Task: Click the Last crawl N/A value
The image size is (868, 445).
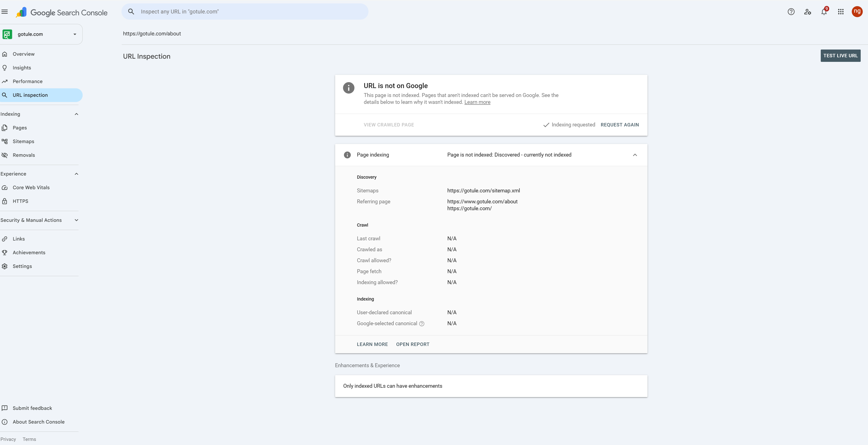Action: [x=452, y=238]
